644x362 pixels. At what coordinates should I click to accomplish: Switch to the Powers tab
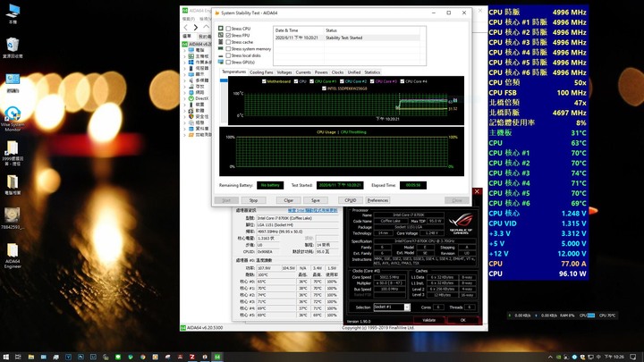click(321, 72)
